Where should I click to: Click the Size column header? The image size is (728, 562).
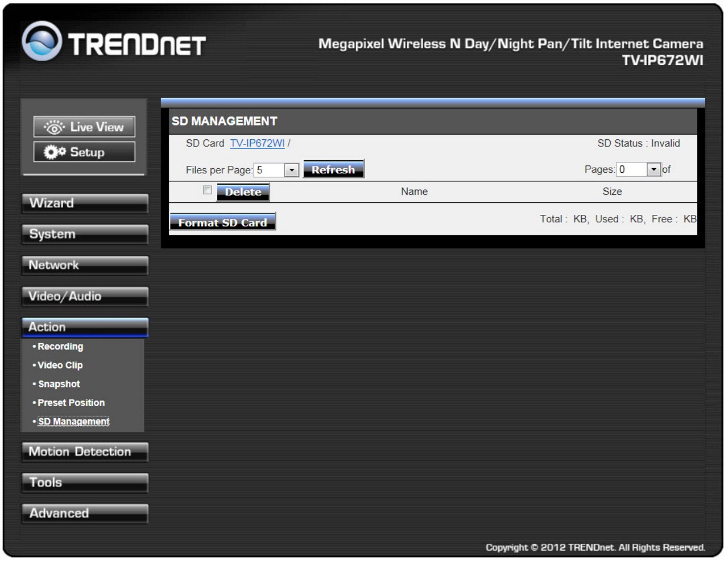pyautogui.click(x=612, y=192)
